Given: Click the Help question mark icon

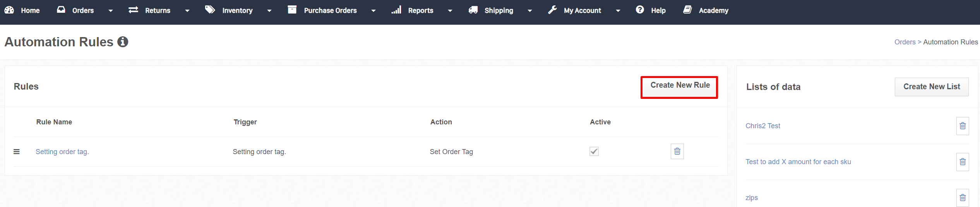Looking at the screenshot, I should pos(640,10).
